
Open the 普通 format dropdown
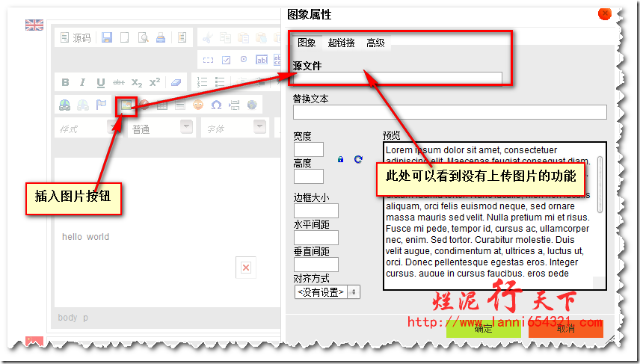[161, 128]
